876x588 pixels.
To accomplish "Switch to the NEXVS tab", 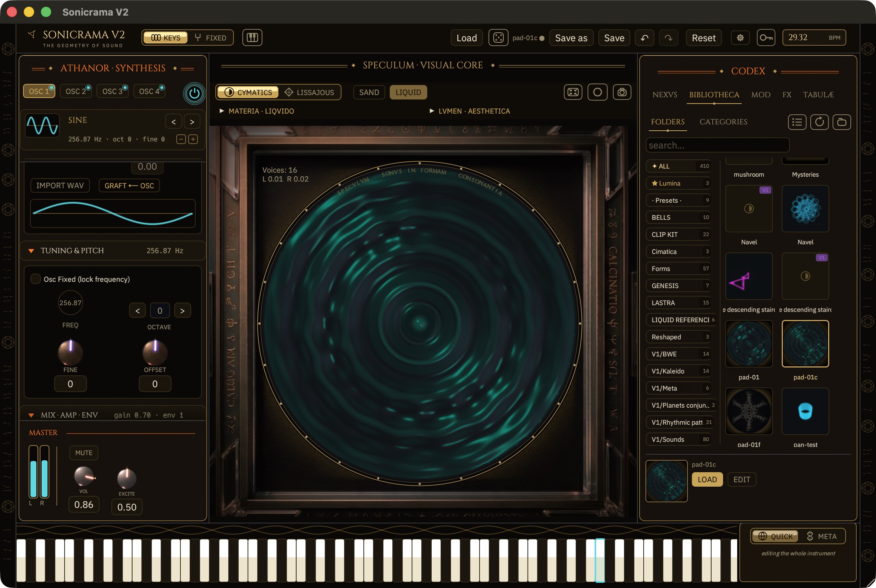I will 664,95.
